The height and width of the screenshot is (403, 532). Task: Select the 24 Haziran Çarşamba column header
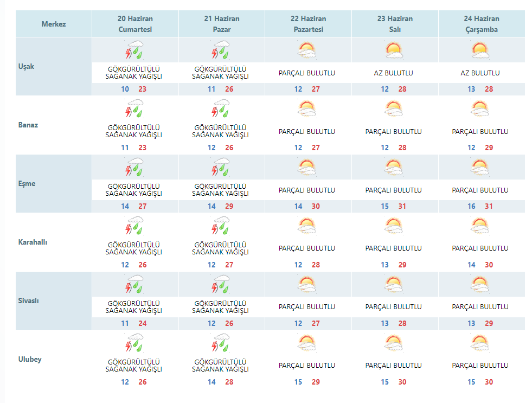tap(482, 24)
